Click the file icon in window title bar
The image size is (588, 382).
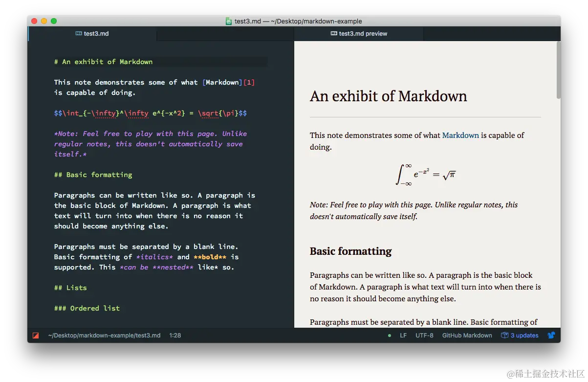click(x=229, y=21)
